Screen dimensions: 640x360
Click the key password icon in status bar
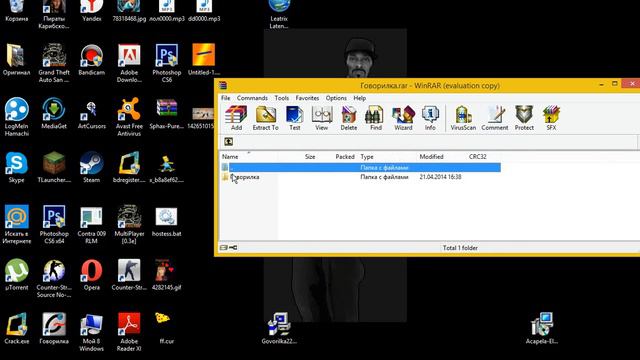point(233,247)
